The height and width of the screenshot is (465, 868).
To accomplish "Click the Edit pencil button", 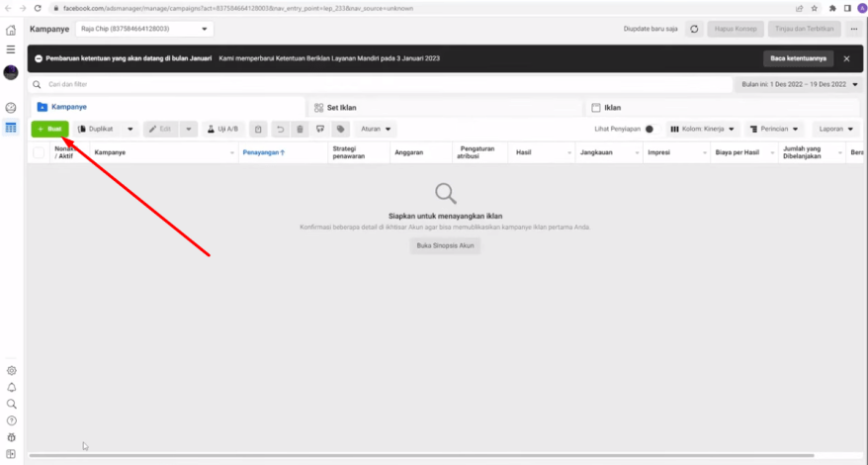I will point(160,130).
